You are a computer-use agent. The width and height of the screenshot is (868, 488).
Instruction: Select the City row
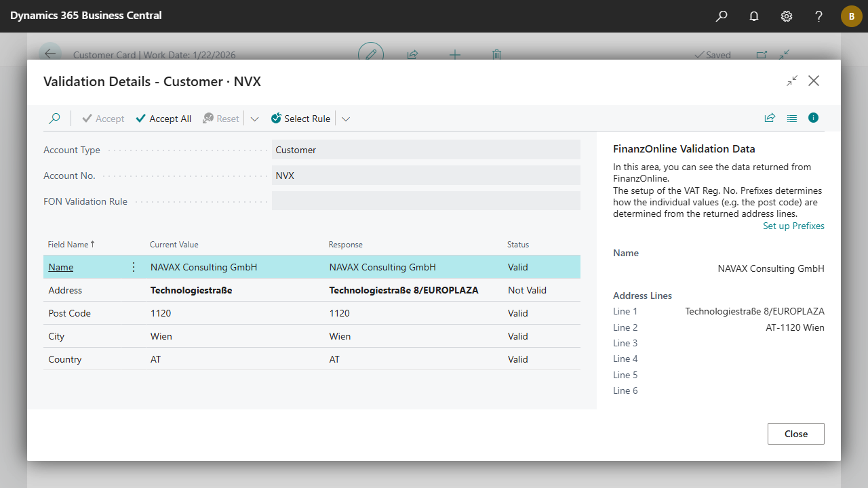[312, 336]
